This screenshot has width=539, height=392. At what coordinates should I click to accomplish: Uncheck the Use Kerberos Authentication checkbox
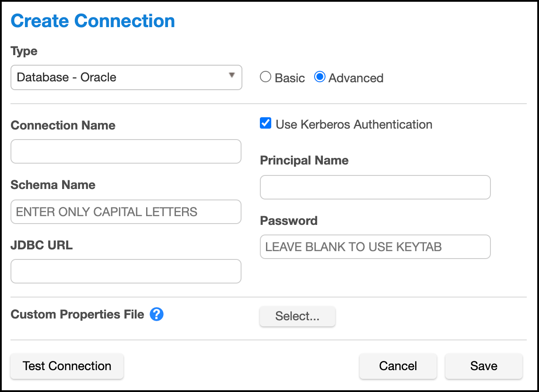[265, 124]
